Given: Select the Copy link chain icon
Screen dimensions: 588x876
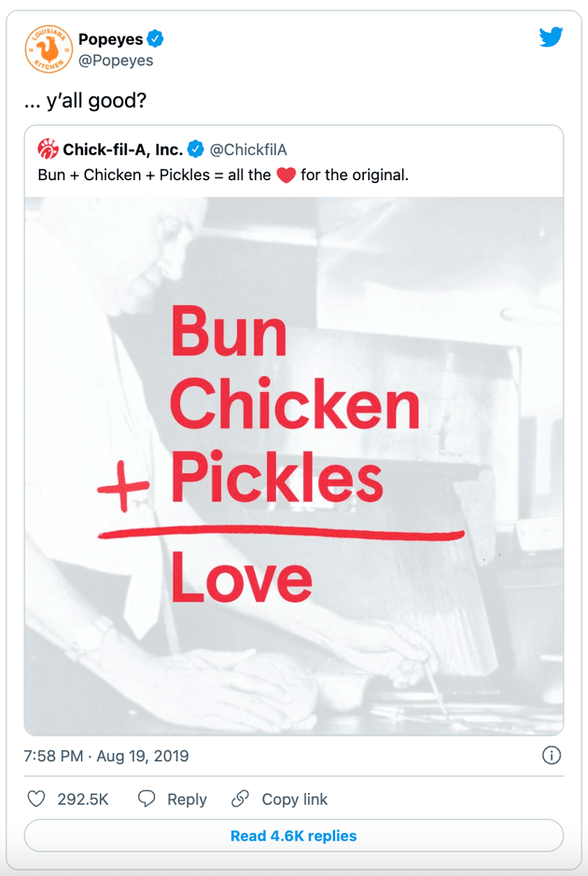Looking at the screenshot, I should pyautogui.click(x=239, y=799).
